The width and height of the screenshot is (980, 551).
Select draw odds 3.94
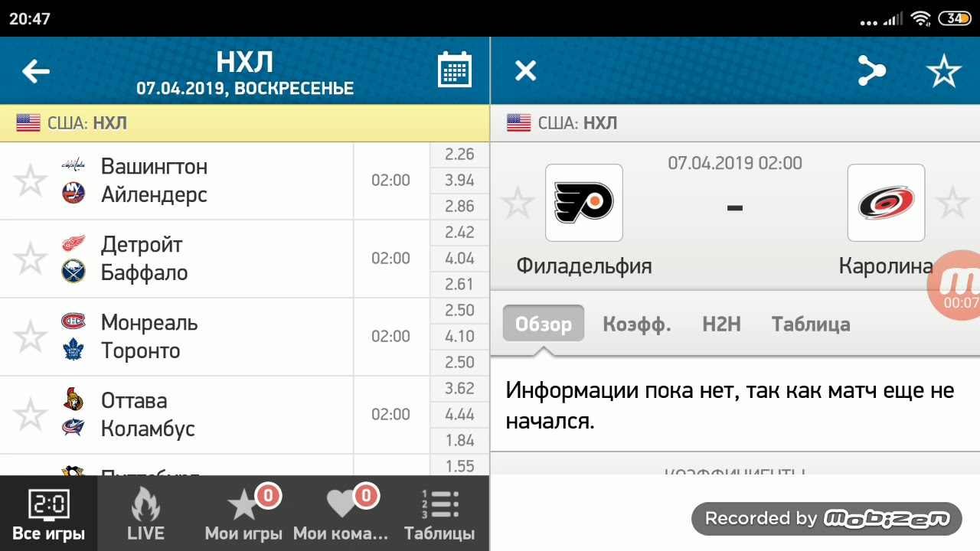click(459, 181)
